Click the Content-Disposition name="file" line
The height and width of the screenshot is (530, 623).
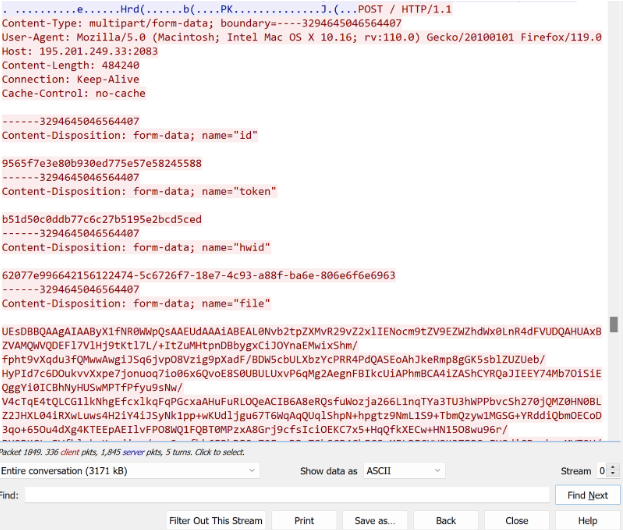point(136,304)
